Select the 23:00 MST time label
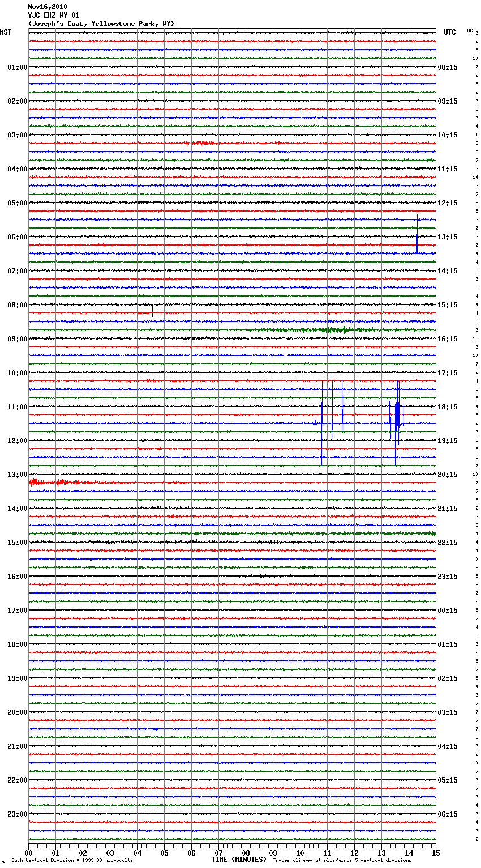Image resolution: width=481 pixels, height=868 pixels. (17, 814)
